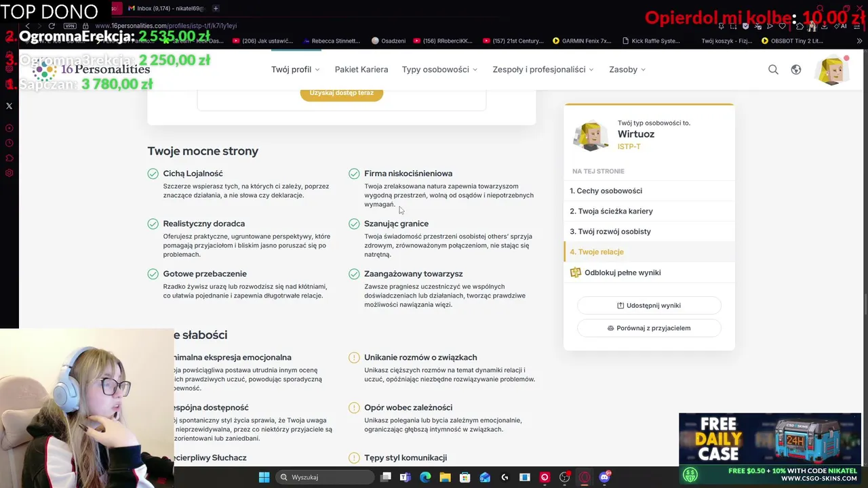Click the Gotowe przebaczenie heading

(205, 274)
